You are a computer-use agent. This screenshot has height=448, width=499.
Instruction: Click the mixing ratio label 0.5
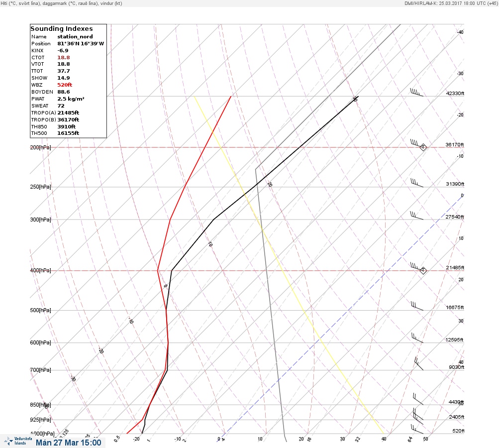point(117,439)
